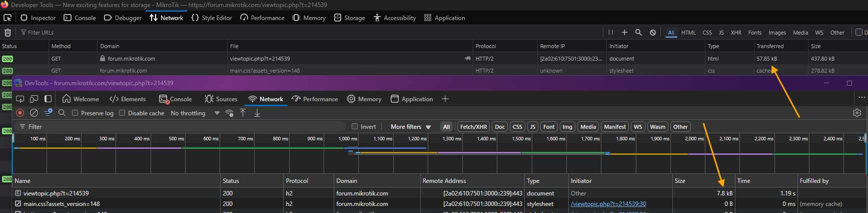Click Firefox request blocking icon
Viewport: 868px width, 213px height.
653,33
